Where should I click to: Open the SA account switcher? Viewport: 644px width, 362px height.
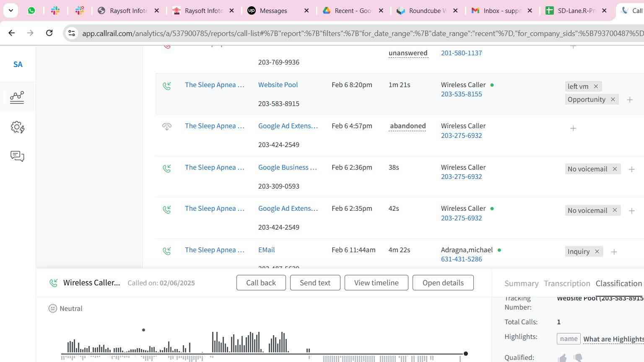point(18,64)
